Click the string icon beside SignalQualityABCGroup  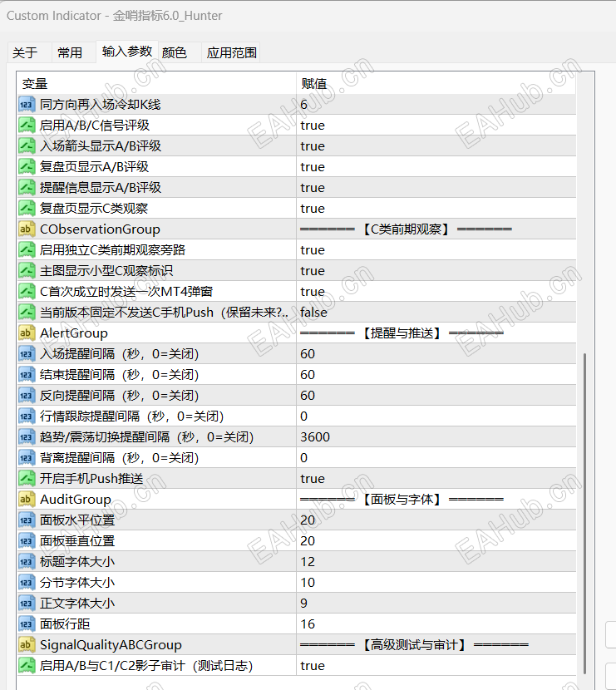click(x=27, y=645)
